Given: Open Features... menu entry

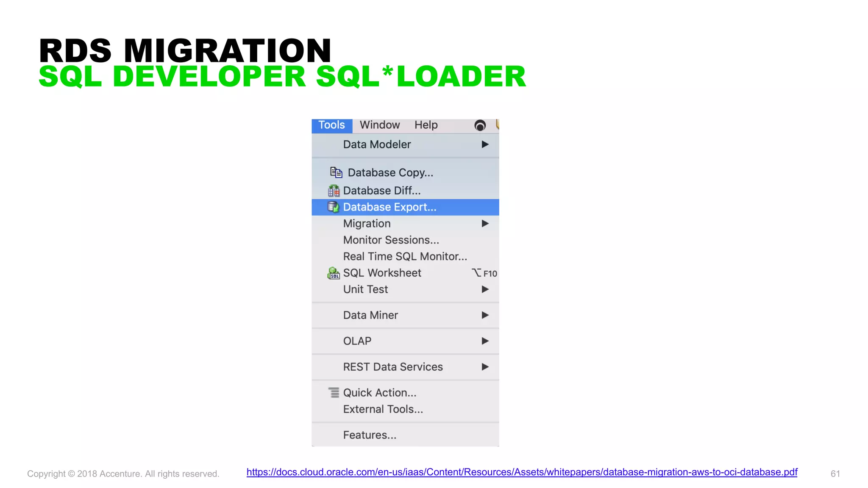Looking at the screenshot, I should [x=405, y=435].
